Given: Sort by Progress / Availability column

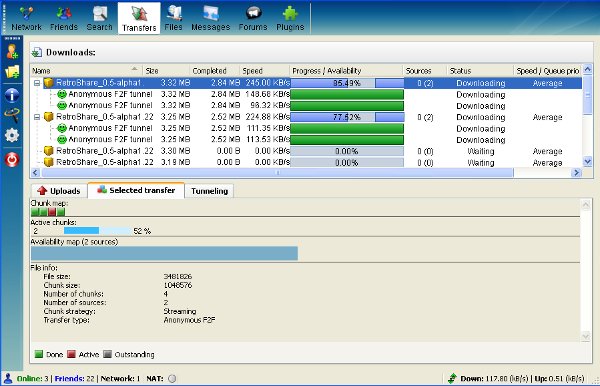Looking at the screenshot, I should [x=346, y=71].
